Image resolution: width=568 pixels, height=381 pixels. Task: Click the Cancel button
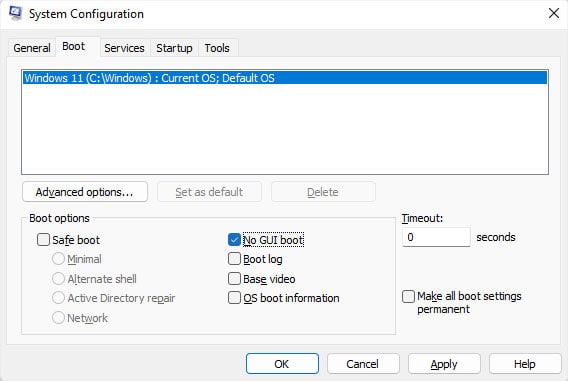click(x=363, y=364)
